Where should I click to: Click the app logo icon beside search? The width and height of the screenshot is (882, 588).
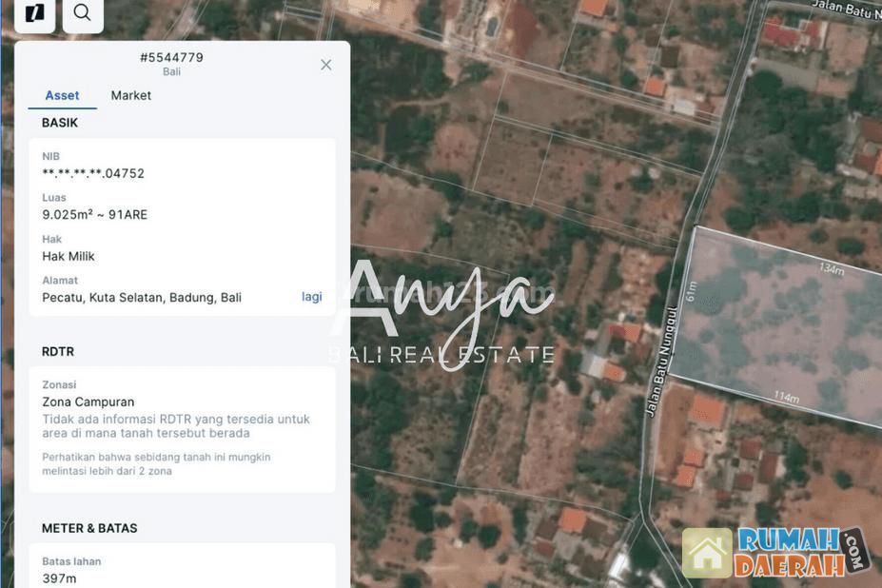click(34, 13)
